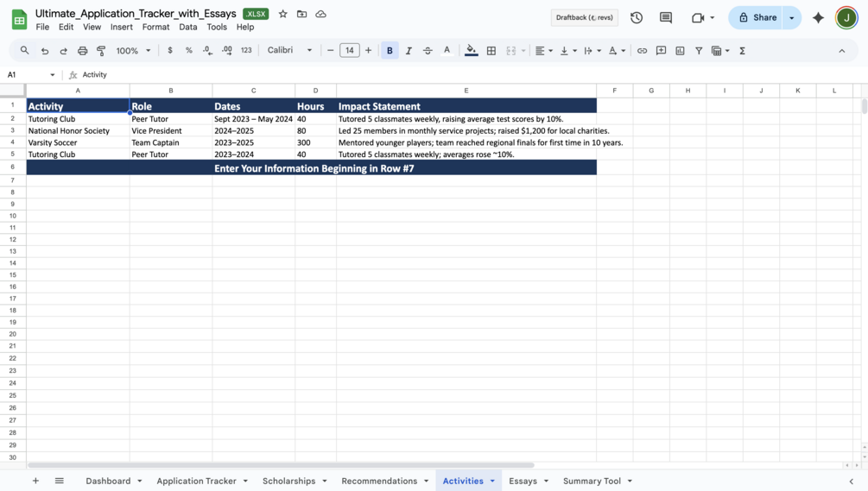Start a Meet call camera icon
The height and width of the screenshot is (491, 868).
pos(698,18)
